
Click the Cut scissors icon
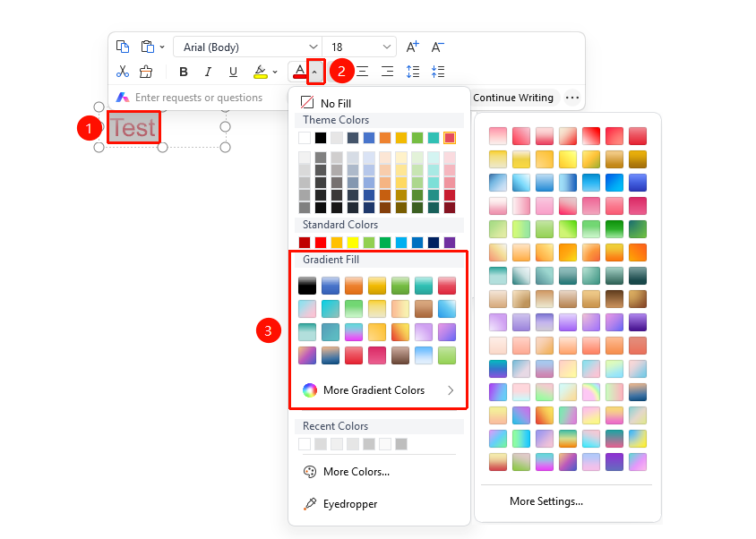coord(123,72)
